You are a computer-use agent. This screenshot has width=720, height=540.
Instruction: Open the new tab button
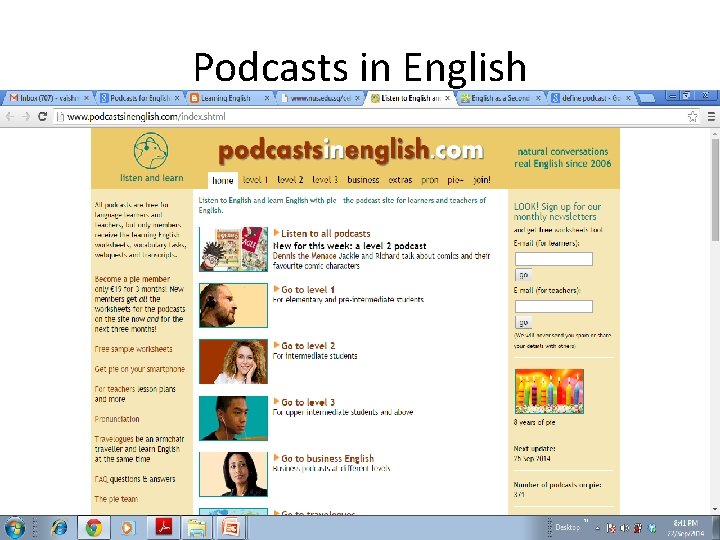coord(647,98)
